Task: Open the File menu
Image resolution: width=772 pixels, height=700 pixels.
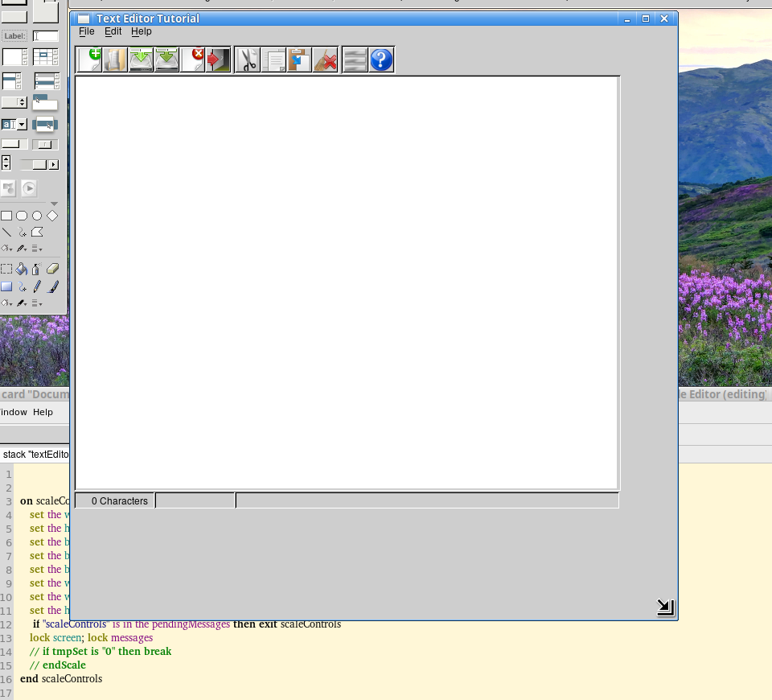Action: 86,31
